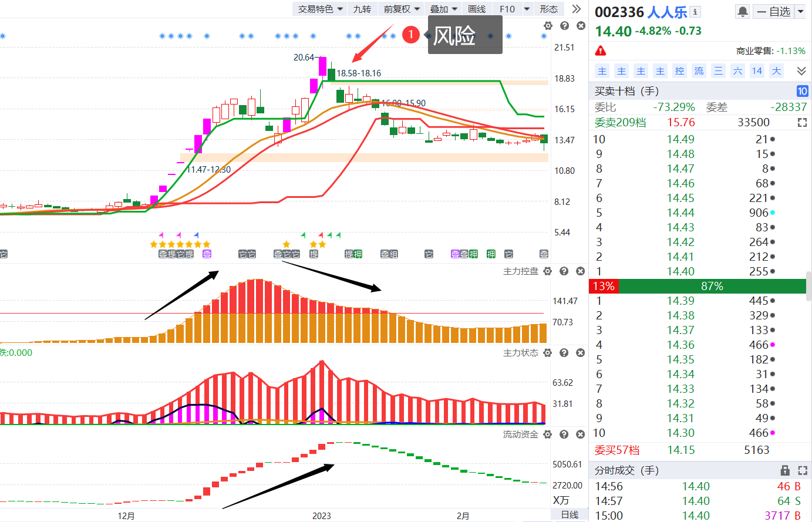Click the 三 indicator tag
The width and height of the screenshot is (812, 522).
[x=719, y=71]
